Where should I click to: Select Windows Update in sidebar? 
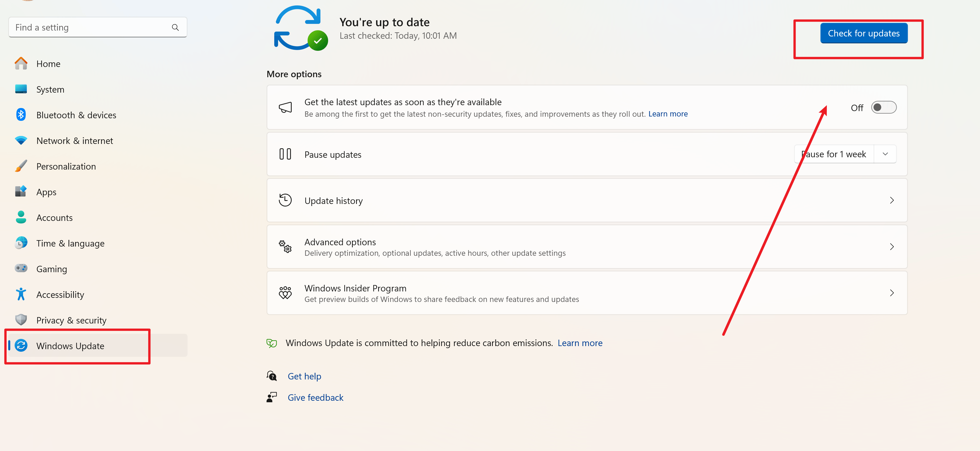(98, 346)
